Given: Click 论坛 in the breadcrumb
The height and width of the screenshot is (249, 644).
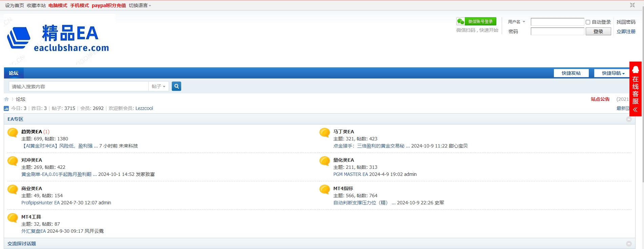Looking at the screenshot, I should point(21,99).
